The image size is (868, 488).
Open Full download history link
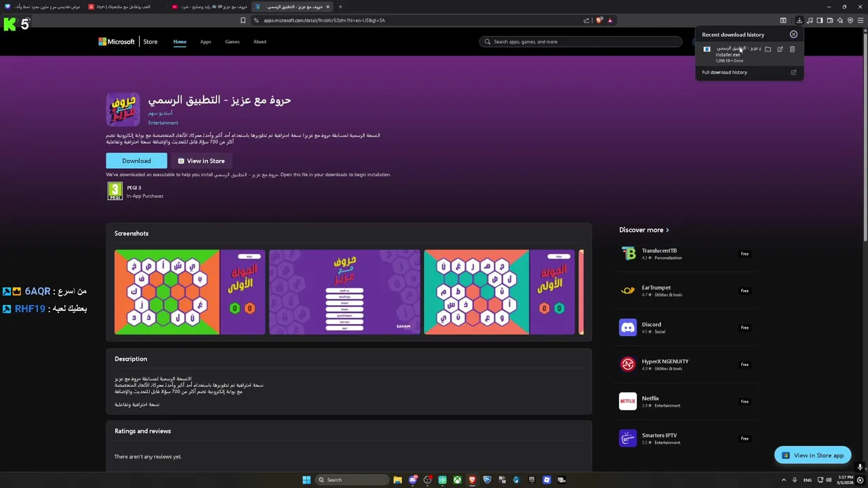click(724, 73)
